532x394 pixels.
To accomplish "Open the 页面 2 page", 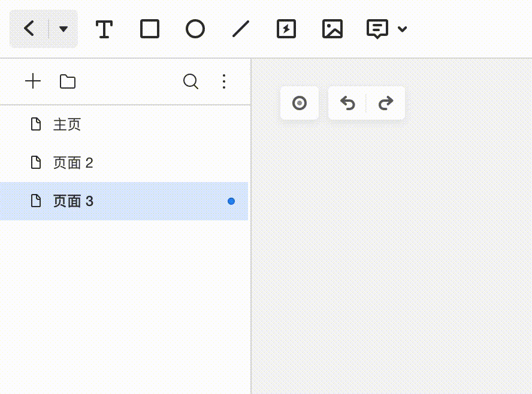I will click(x=124, y=163).
